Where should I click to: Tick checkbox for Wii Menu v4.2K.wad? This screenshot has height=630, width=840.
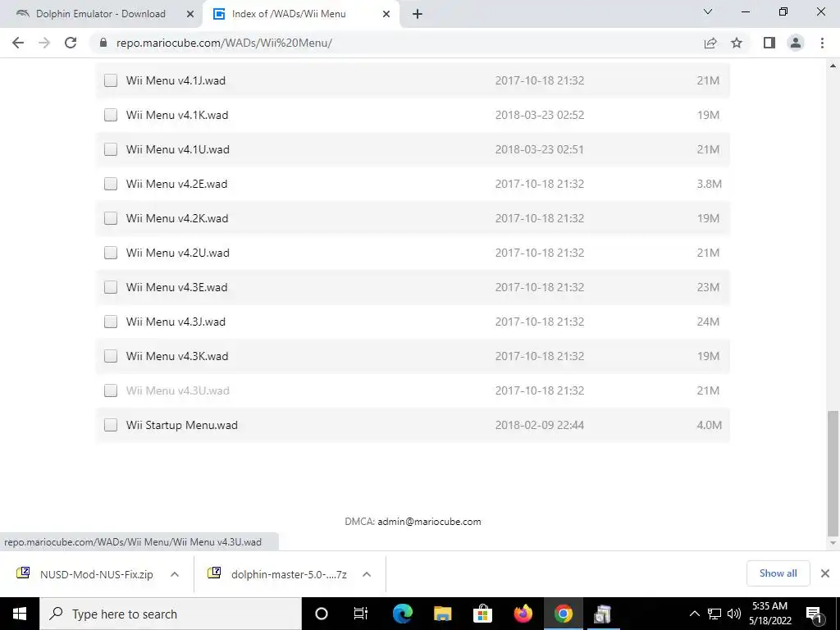pyautogui.click(x=111, y=218)
